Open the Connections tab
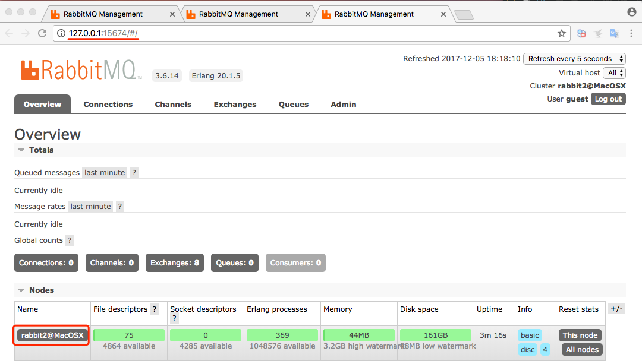642x364 pixels. [108, 105]
